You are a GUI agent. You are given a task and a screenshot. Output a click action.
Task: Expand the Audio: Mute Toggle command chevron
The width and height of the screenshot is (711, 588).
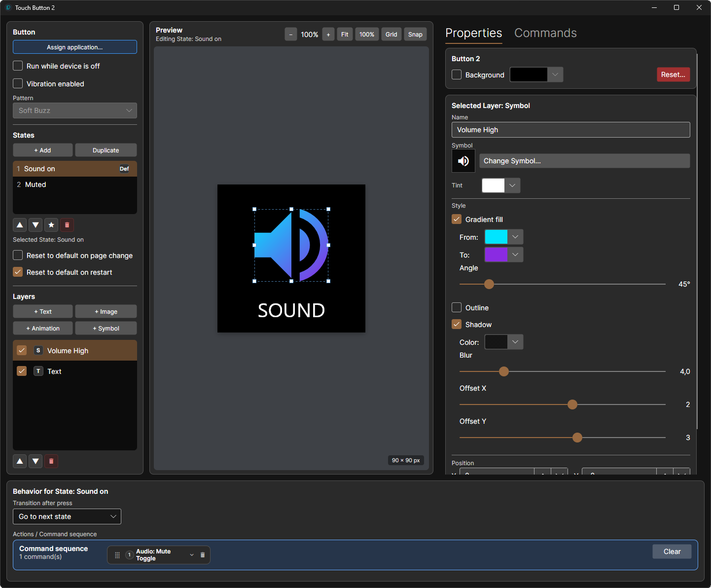pyautogui.click(x=192, y=555)
